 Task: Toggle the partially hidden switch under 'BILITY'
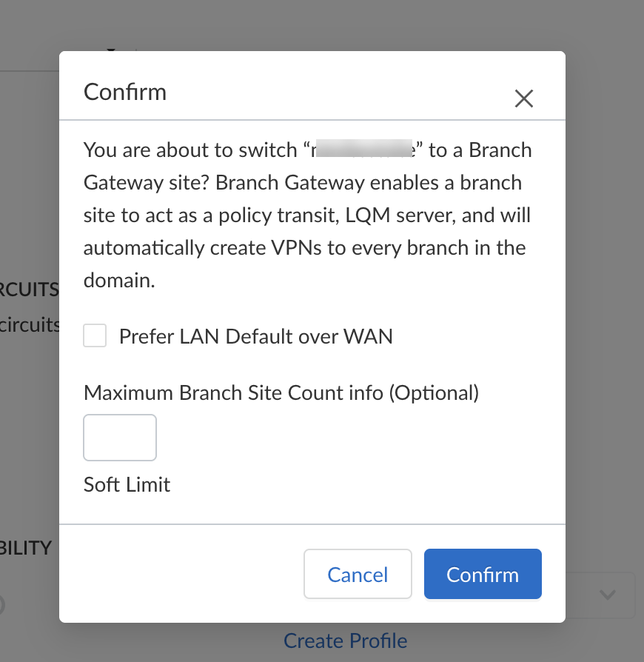tap(2, 605)
